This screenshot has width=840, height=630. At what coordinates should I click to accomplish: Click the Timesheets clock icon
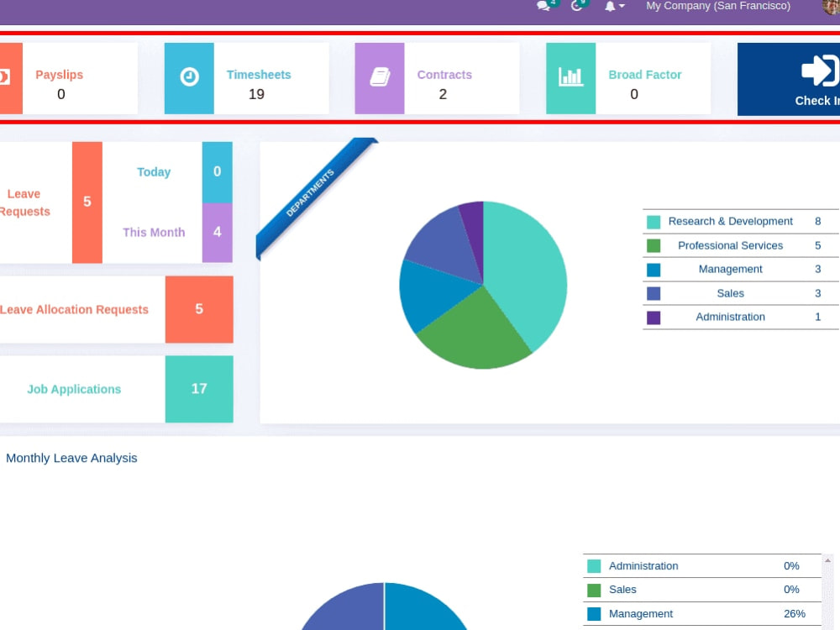pos(189,78)
